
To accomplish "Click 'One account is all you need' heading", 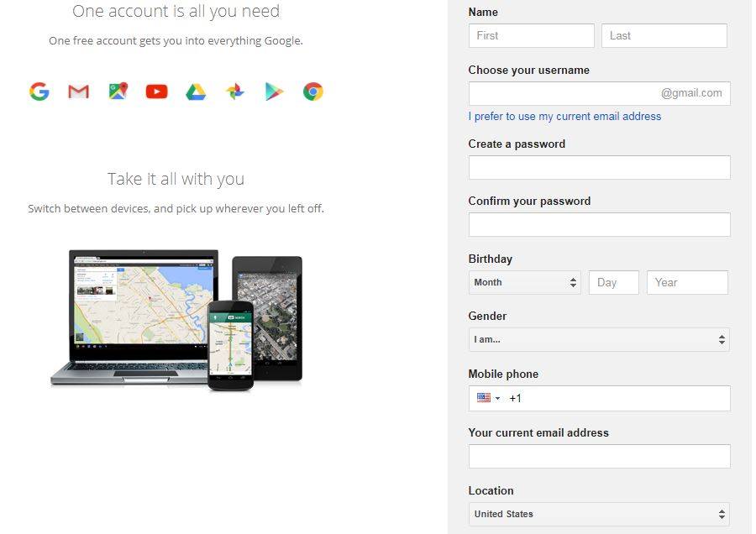I will coord(176,11).
